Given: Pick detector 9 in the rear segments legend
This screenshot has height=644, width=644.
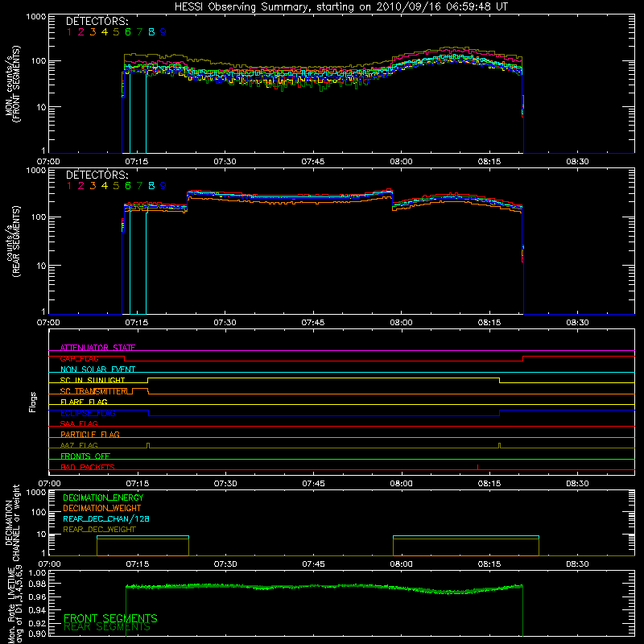Looking at the screenshot, I should click(163, 186).
